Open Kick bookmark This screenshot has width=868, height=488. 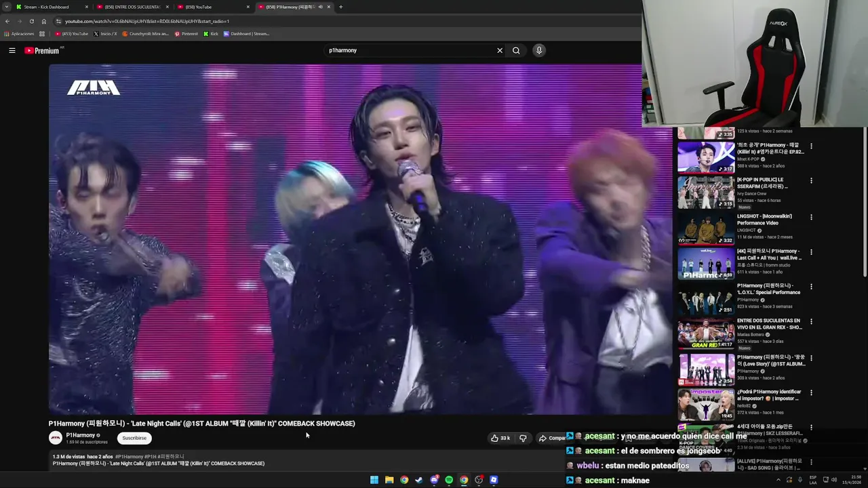(211, 33)
